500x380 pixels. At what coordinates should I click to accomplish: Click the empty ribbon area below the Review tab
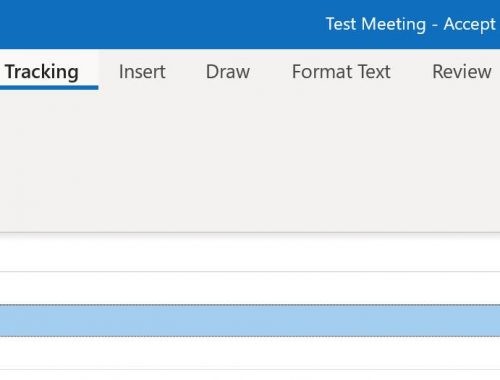462,160
